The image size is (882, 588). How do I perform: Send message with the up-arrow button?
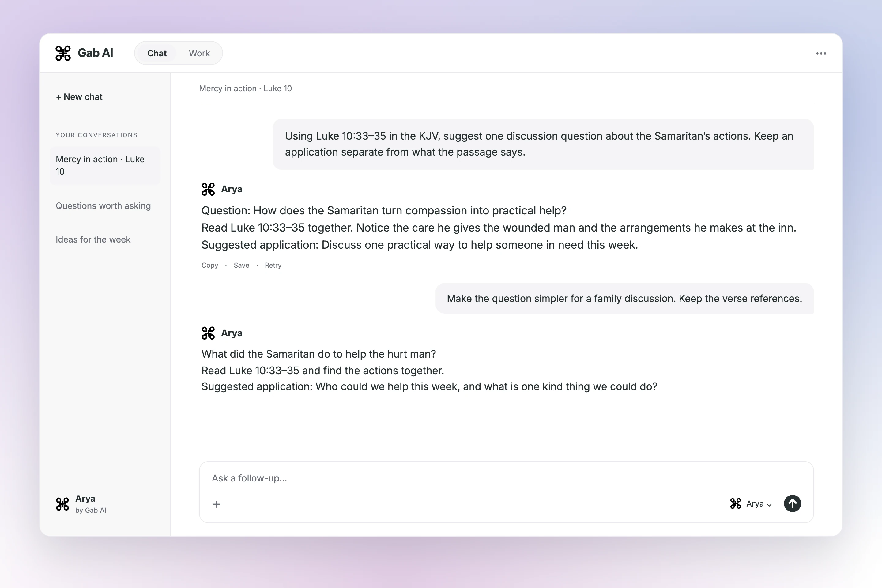[x=792, y=503]
